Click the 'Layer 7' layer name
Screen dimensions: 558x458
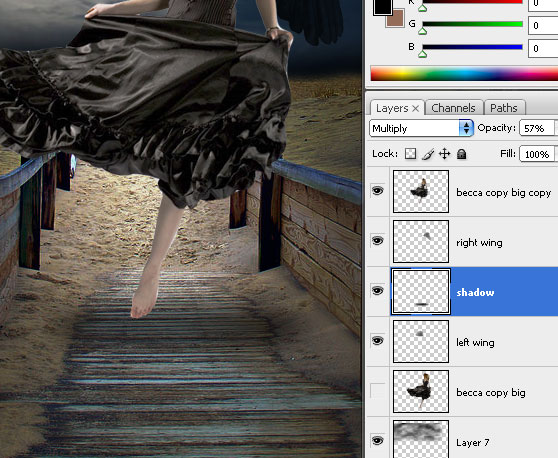coord(473,442)
